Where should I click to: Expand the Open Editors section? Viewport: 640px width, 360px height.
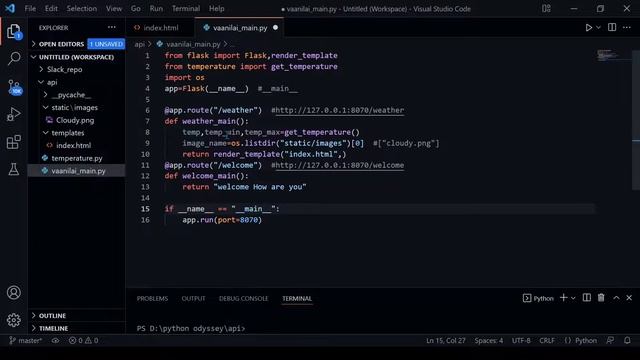[77, 44]
